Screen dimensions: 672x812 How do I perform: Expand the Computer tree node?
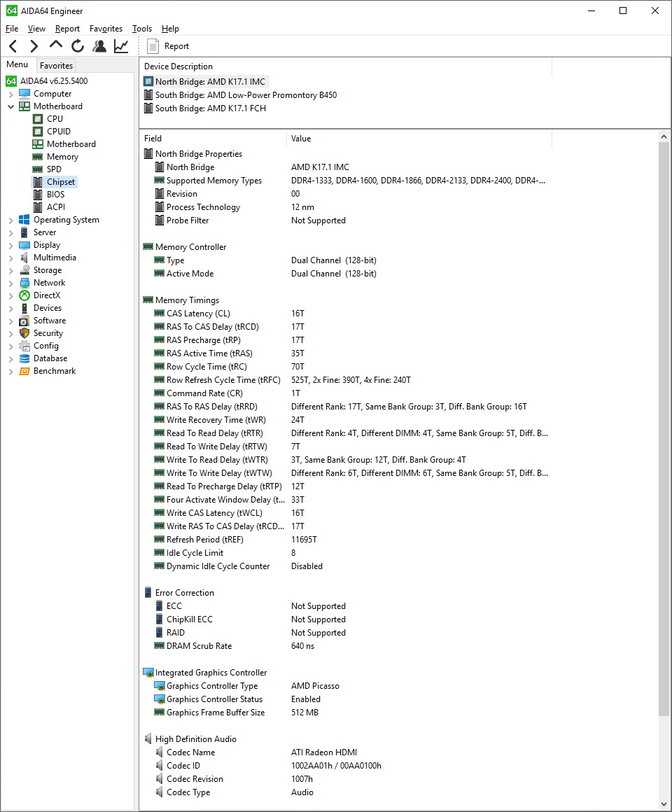click(x=10, y=94)
